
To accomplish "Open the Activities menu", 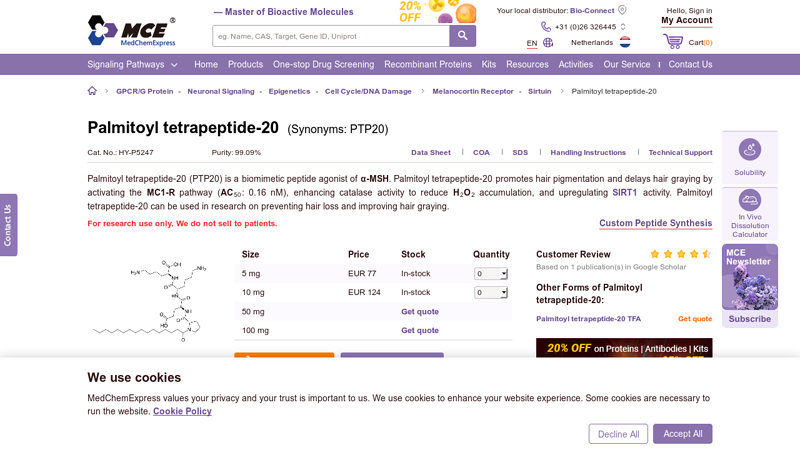I will 576,65.
